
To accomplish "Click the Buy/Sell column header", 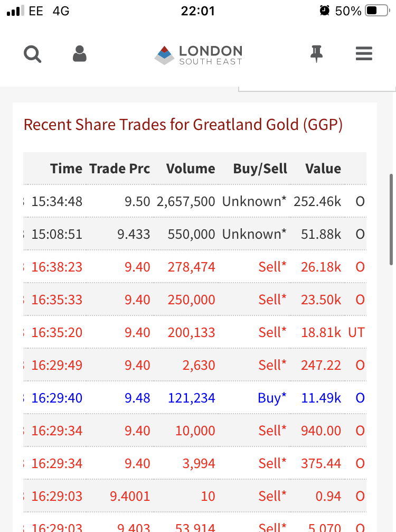I will [260, 169].
